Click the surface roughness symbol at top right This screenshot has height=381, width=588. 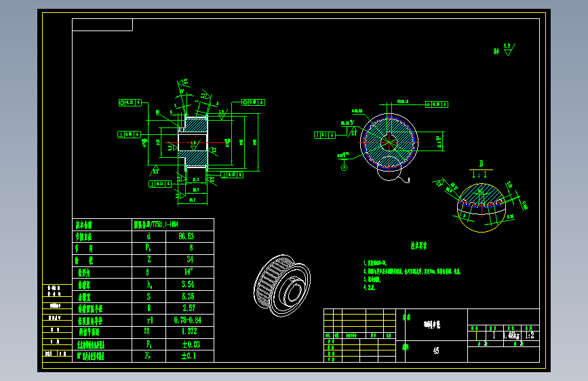click(x=509, y=49)
